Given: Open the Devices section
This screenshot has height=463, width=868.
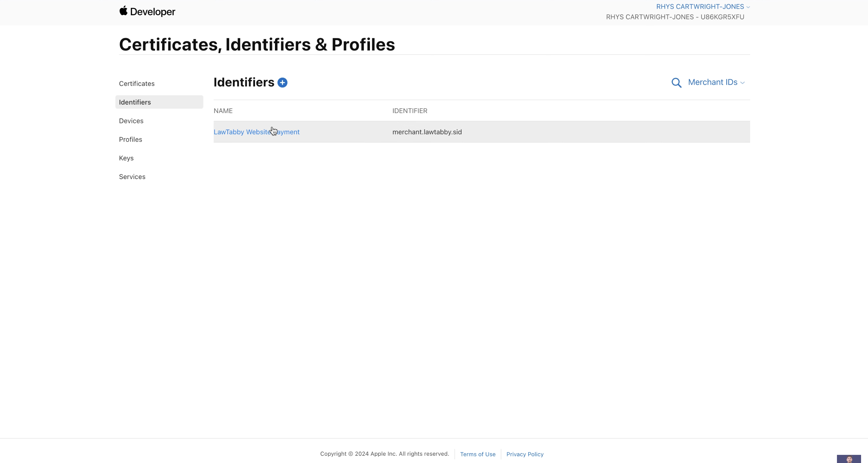Looking at the screenshot, I should [x=131, y=121].
